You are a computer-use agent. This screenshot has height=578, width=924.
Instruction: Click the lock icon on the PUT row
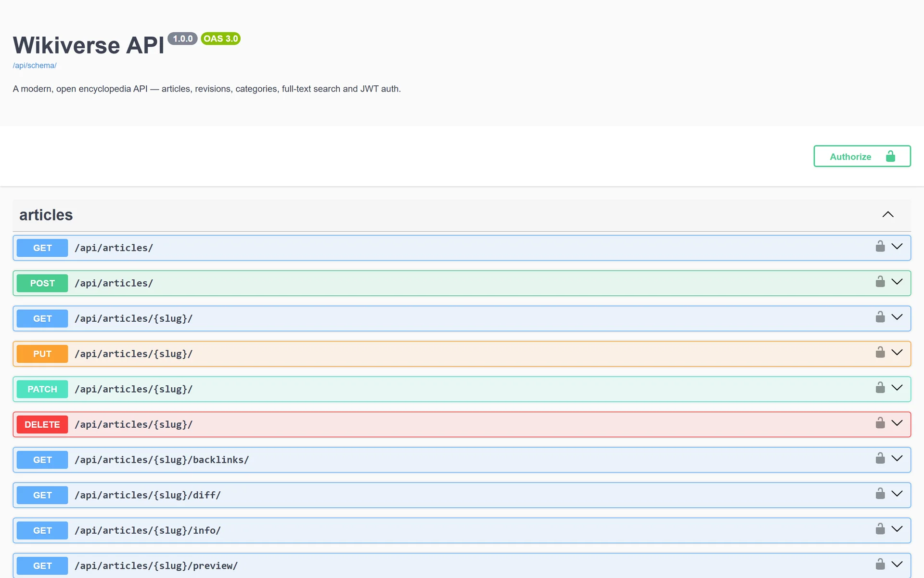click(x=880, y=352)
